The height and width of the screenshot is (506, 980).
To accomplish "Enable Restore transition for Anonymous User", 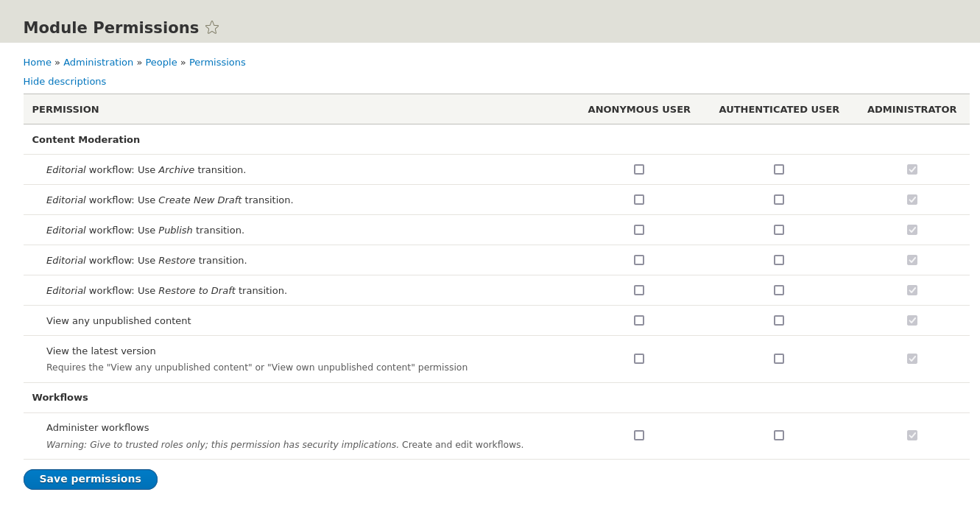I will click(x=638, y=260).
